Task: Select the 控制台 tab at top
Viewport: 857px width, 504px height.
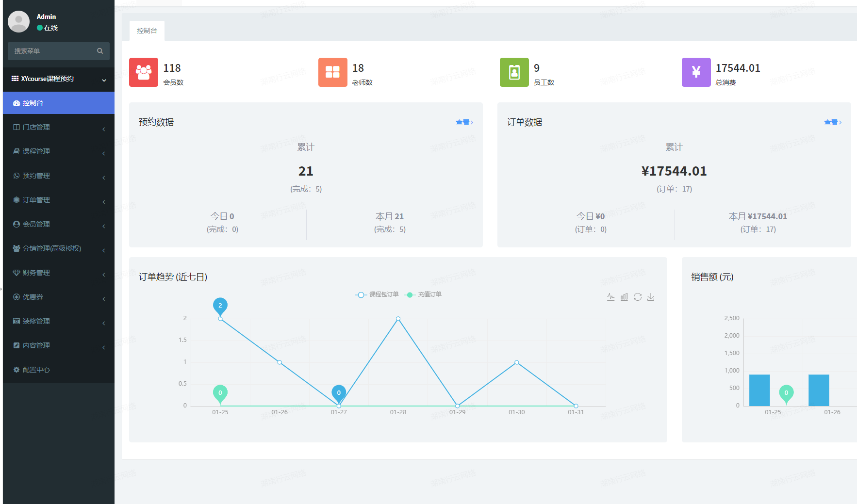Action: (x=147, y=31)
